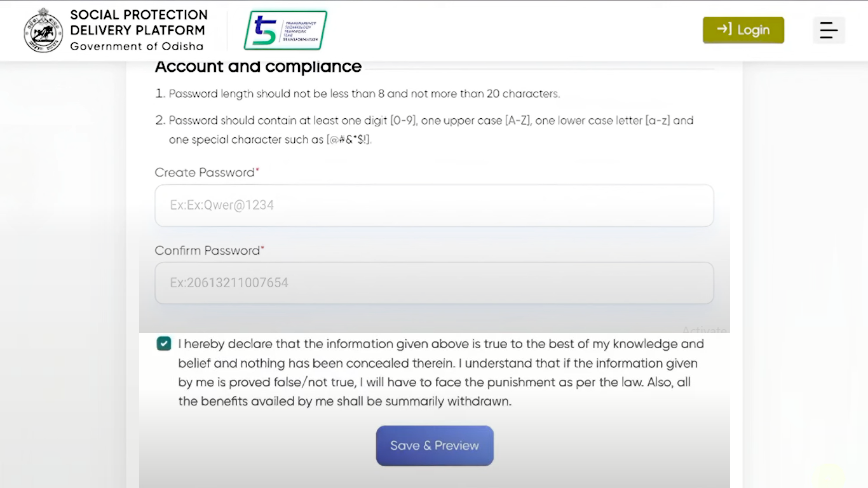Click the red asterisk beside Confirm Password
This screenshot has height=488, width=868.
pyautogui.click(x=262, y=248)
